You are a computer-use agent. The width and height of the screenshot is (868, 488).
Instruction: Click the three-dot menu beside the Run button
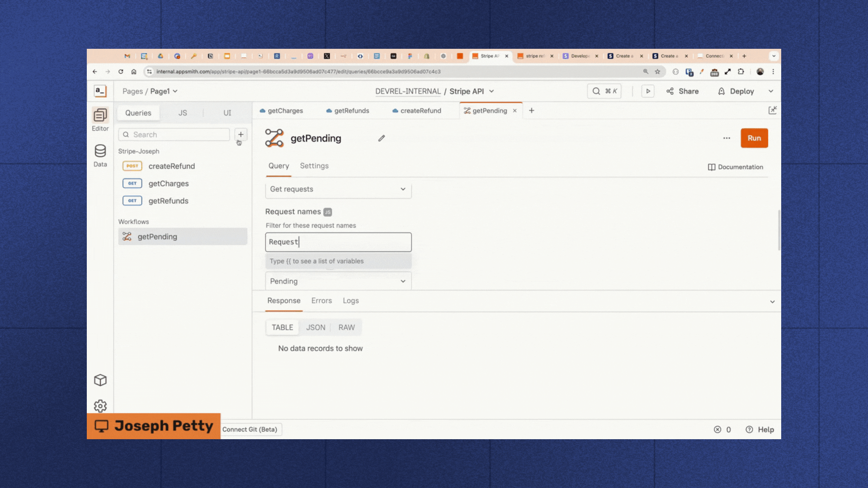point(726,138)
